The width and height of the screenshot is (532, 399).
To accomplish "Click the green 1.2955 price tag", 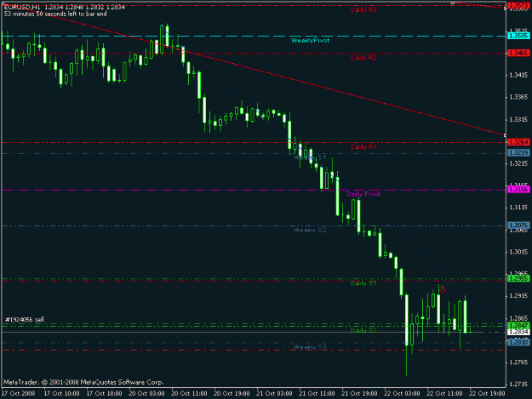I will click(518, 279).
